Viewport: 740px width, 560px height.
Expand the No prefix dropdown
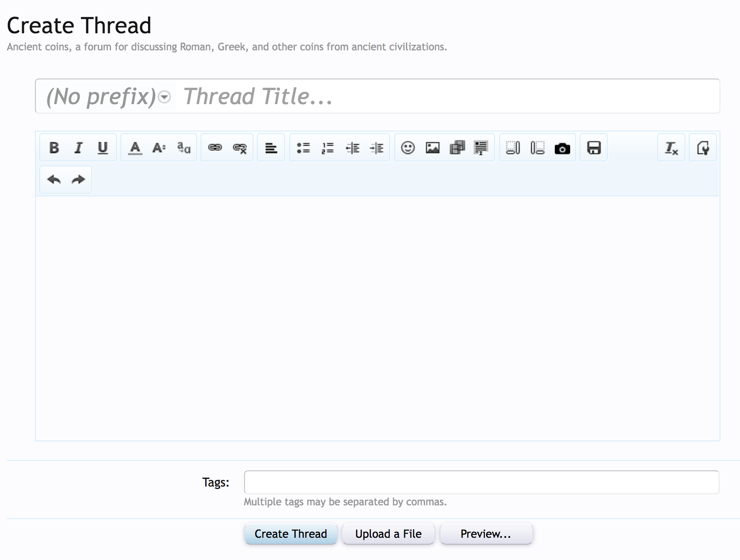coord(164,97)
